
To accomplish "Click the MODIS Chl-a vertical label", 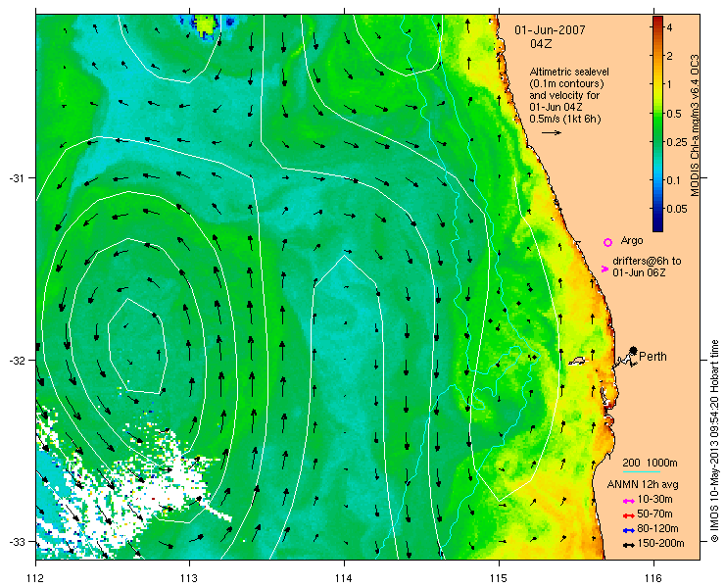I will [694, 125].
